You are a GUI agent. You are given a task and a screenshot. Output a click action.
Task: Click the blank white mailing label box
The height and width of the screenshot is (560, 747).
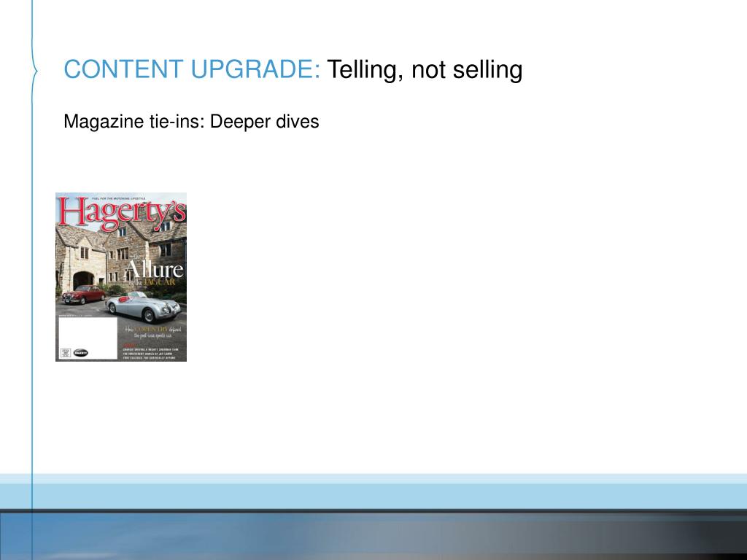(x=88, y=338)
